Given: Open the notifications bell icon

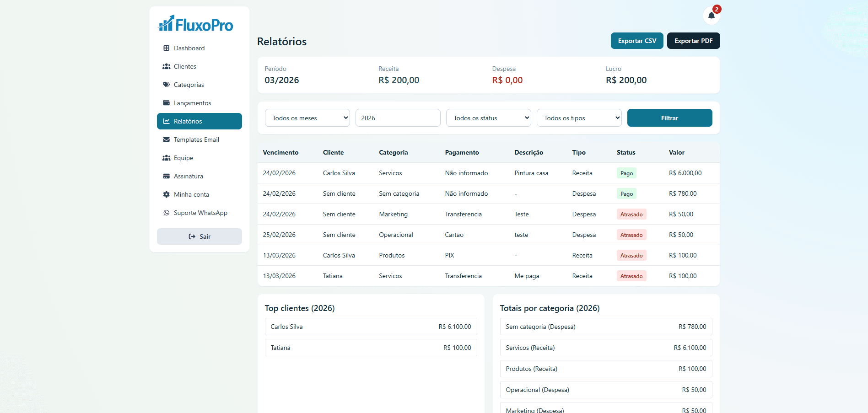Looking at the screenshot, I should pyautogui.click(x=711, y=16).
